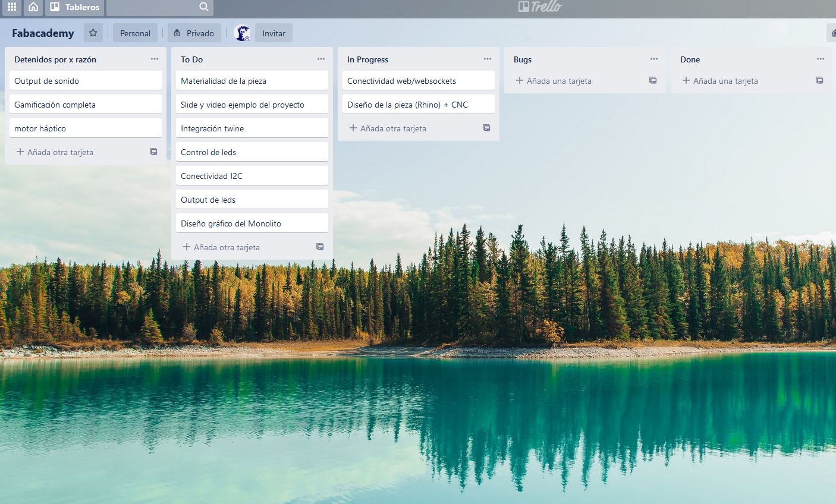Screen dimensions: 836x504
Task: Open the motor háptico card
Action: (86, 128)
